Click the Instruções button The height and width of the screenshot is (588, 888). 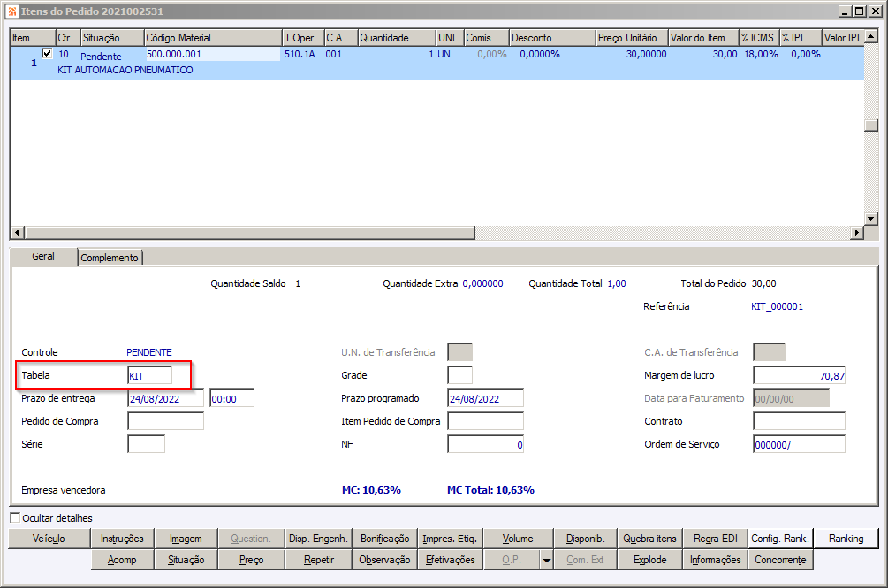122,539
